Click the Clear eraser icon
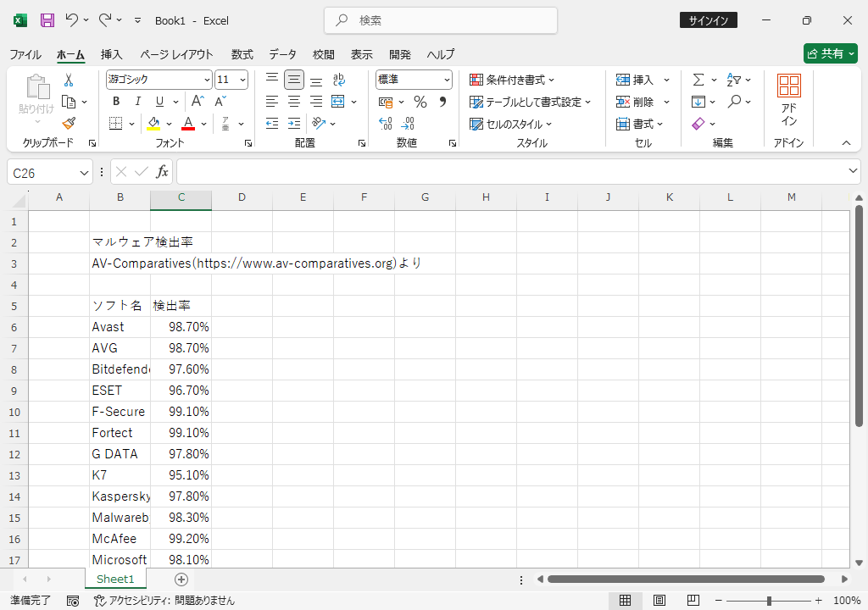This screenshot has height=610, width=868. pos(698,124)
